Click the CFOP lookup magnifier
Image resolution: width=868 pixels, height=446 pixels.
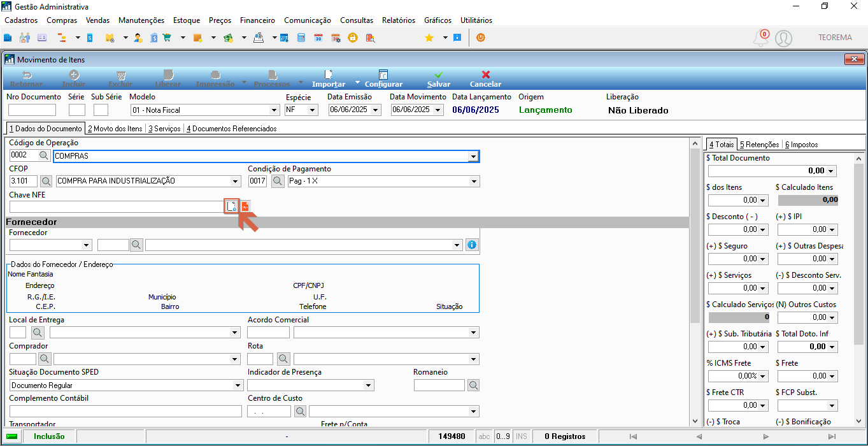tap(46, 181)
